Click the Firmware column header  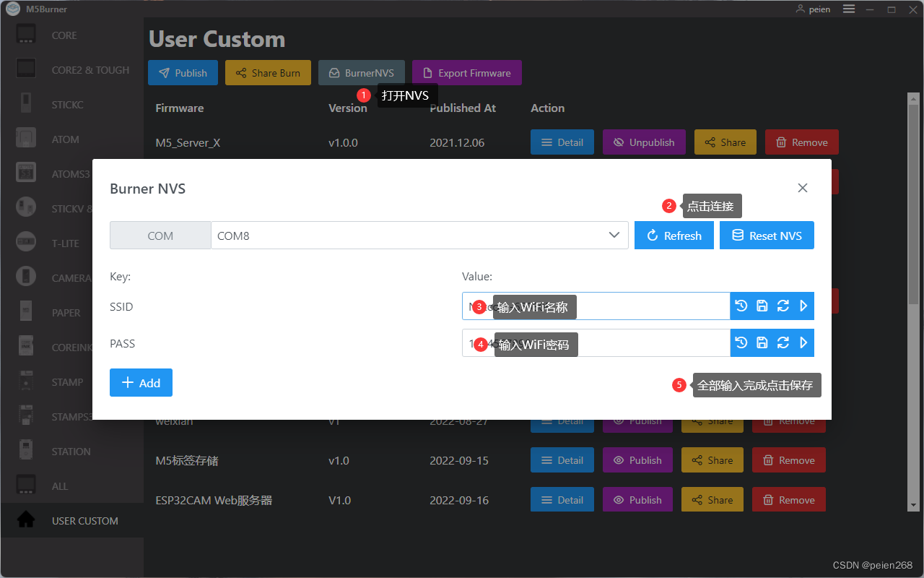click(x=179, y=108)
